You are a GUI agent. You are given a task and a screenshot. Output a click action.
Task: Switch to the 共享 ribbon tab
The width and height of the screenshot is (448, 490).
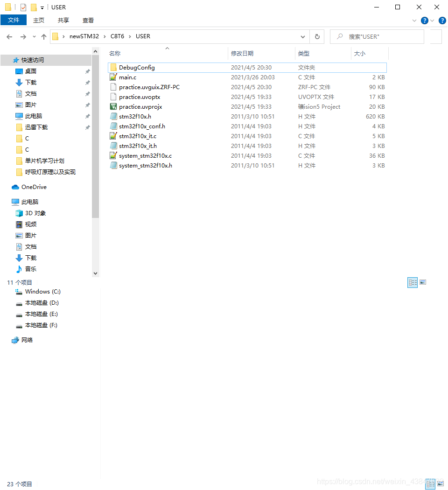coord(63,21)
